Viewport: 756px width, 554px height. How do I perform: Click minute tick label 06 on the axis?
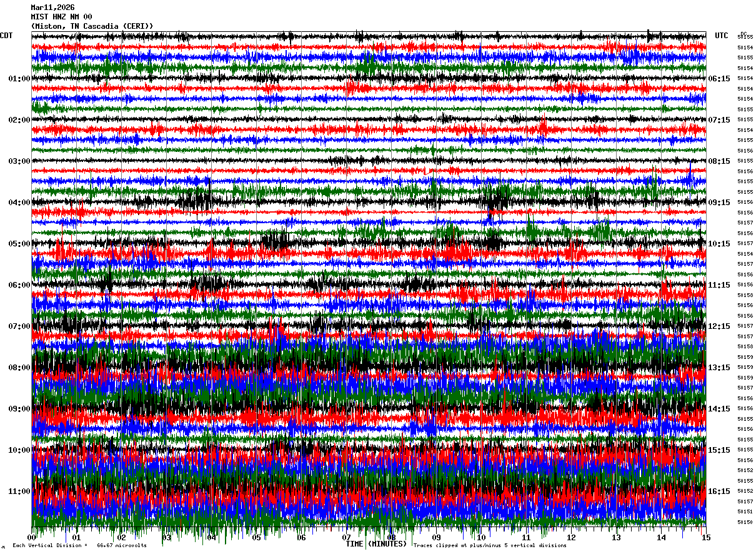[302, 538]
